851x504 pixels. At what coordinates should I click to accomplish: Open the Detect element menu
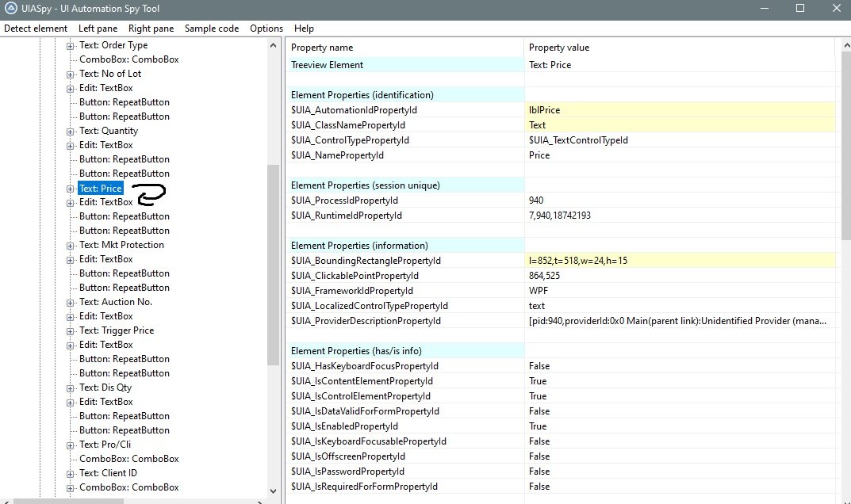click(36, 29)
